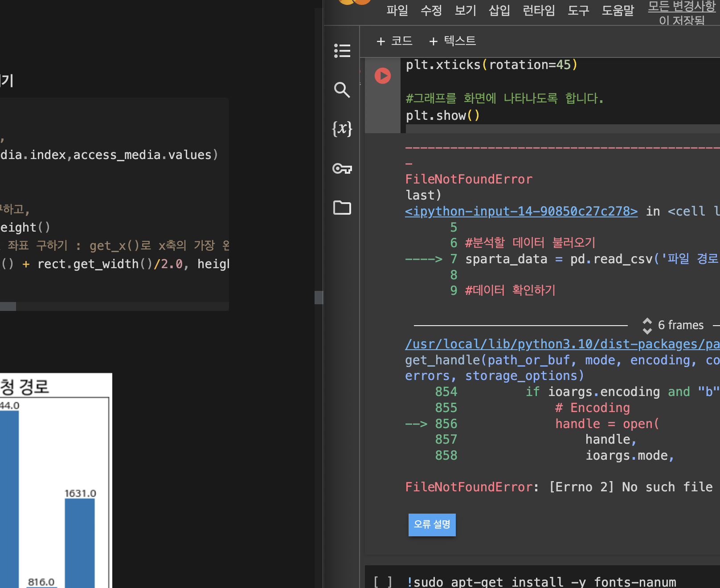The width and height of the screenshot is (720, 588).
Task: Run the cell with the play button
Action: click(383, 76)
